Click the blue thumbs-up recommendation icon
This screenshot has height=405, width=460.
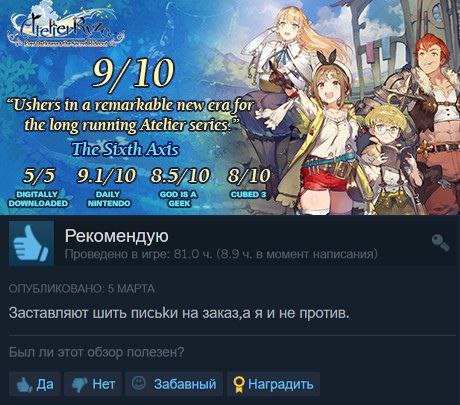[31, 243]
